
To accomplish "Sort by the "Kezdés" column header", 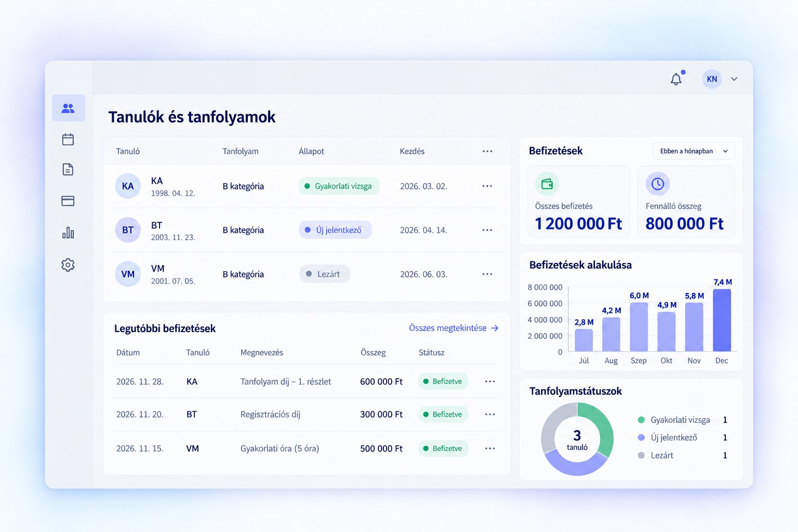I will click(x=412, y=151).
